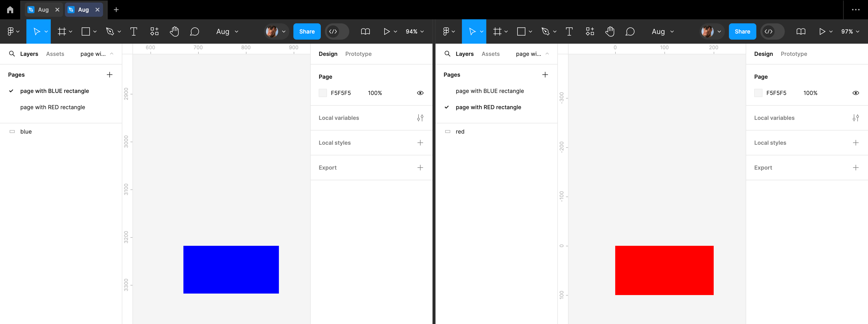This screenshot has height=324, width=868.
Task: Open Local variables settings in left window
Action: (x=420, y=118)
